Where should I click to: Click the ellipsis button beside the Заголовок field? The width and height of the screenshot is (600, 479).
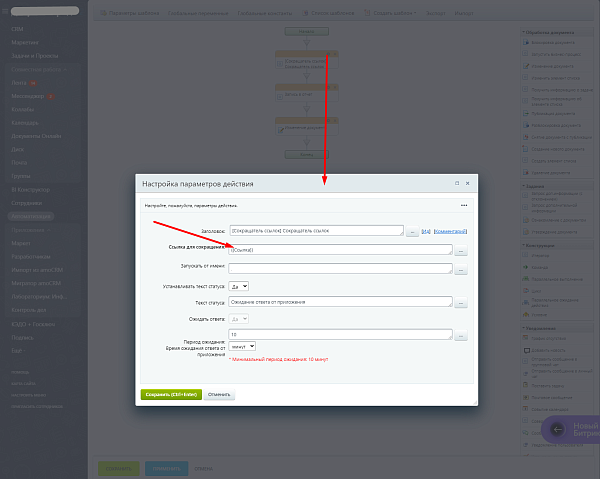pos(412,232)
